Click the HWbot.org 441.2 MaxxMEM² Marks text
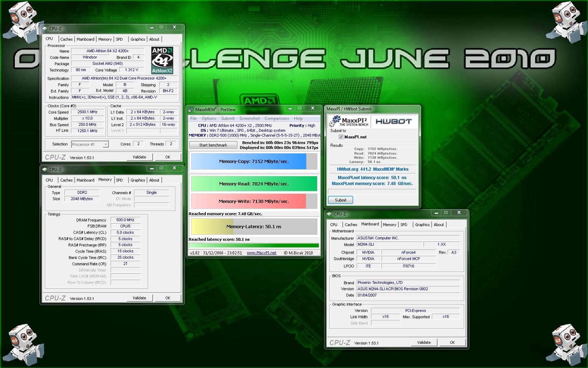Screen dimensions: 588x368 pos(373,169)
